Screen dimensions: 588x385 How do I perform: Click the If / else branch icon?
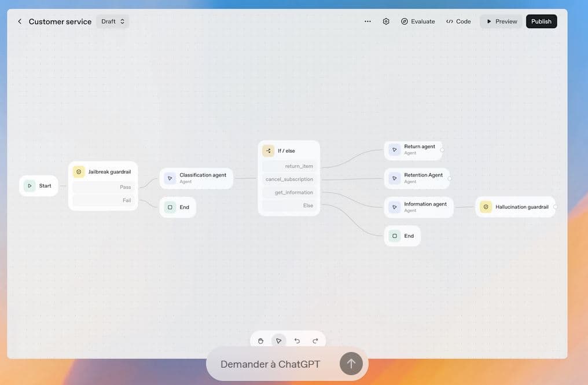click(x=268, y=151)
